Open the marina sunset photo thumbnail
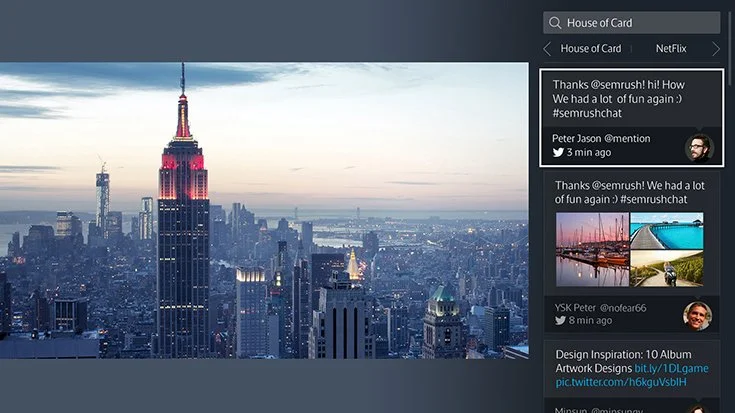This screenshot has height=413, width=735. (x=592, y=249)
